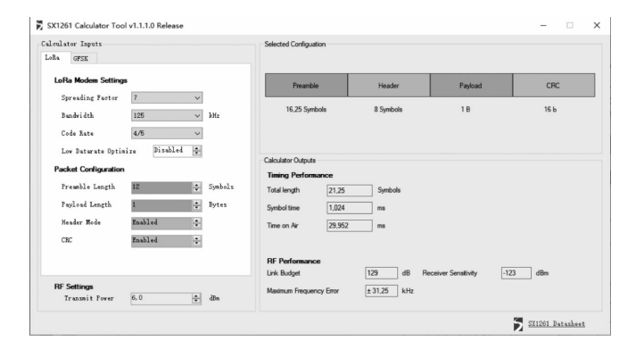Image resolution: width=644 pixels, height=341 pixels.
Task: Open the Code Rate dropdown
Action: point(167,133)
